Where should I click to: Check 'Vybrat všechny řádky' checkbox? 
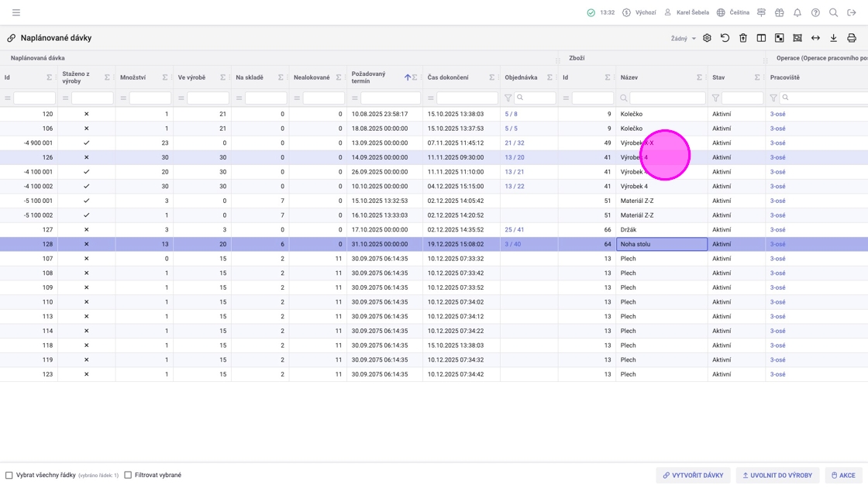[9, 475]
